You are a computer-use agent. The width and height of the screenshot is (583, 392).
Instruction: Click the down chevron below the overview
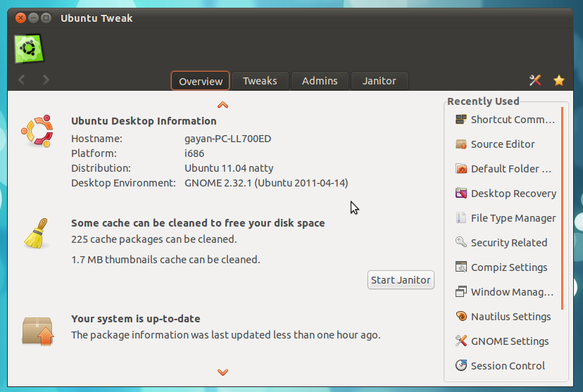click(222, 372)
